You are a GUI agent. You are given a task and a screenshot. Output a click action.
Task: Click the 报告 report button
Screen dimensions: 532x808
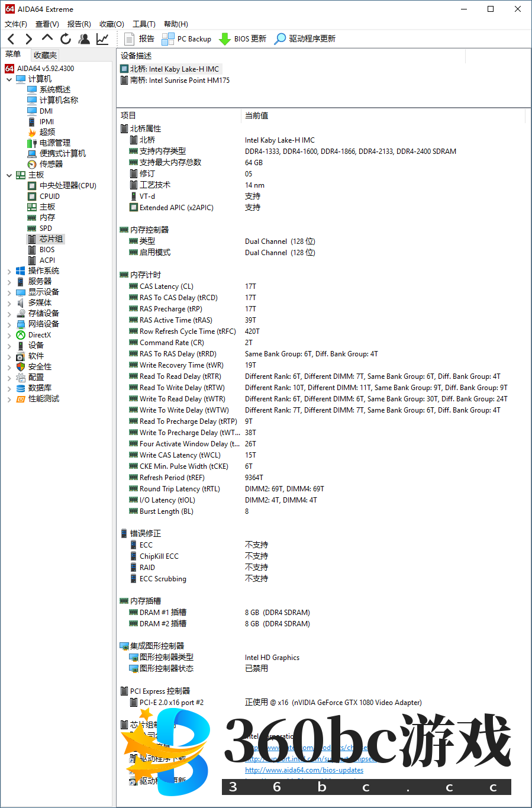[x=140, y=39]
